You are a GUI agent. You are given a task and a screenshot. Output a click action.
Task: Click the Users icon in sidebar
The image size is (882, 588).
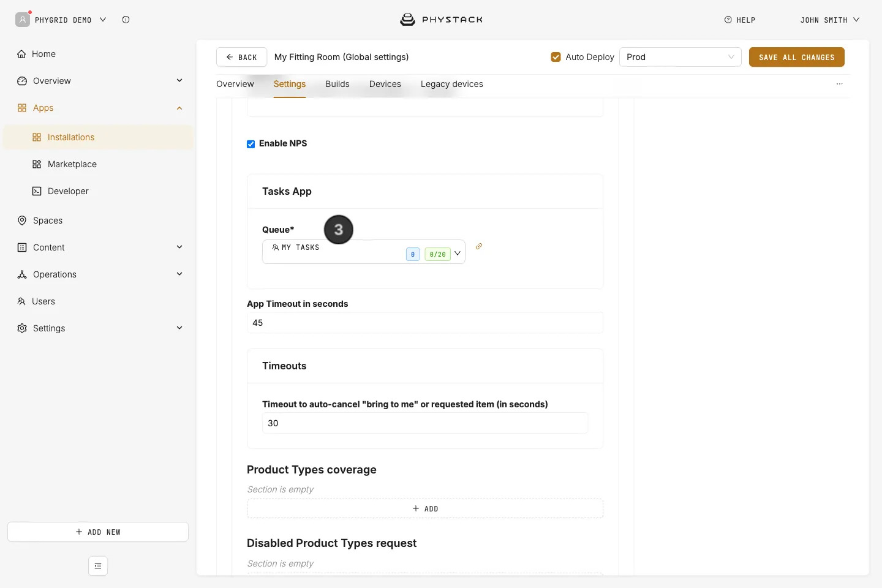click(21, 301)
